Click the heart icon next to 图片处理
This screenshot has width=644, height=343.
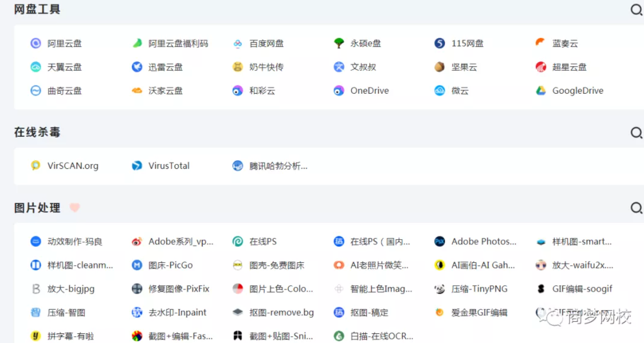(x=74, y=208)
